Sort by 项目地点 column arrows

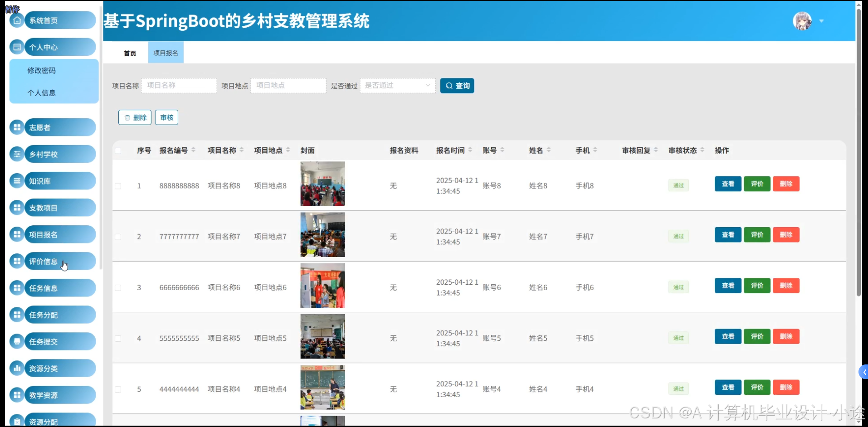[x=288, y=150]
